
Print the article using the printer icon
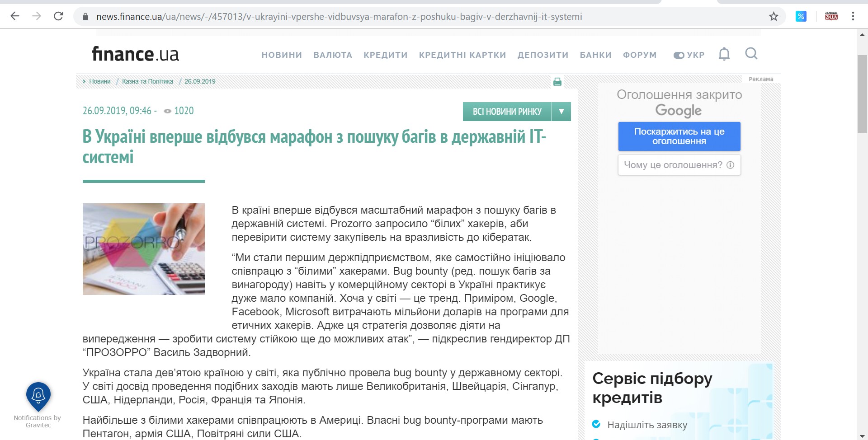[x=557, y=82]
